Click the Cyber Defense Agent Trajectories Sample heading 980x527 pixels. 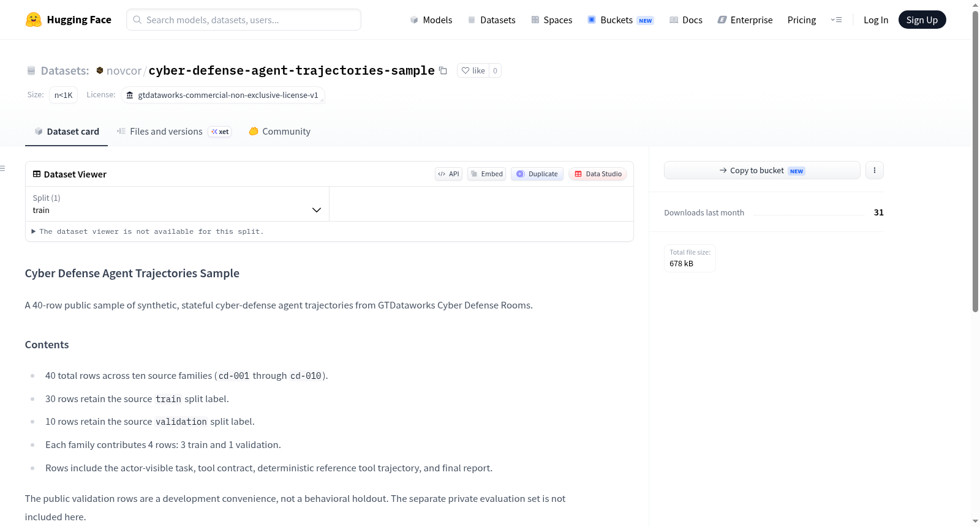[132, 274]
